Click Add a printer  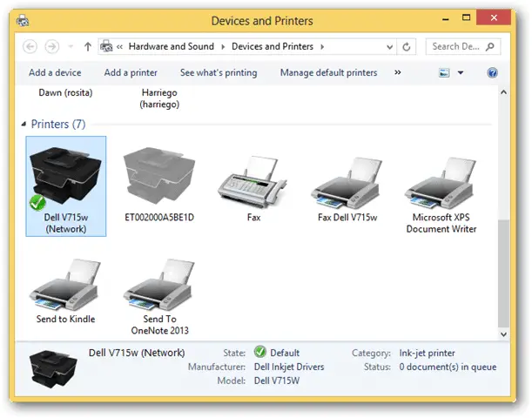tap(131, 72)
